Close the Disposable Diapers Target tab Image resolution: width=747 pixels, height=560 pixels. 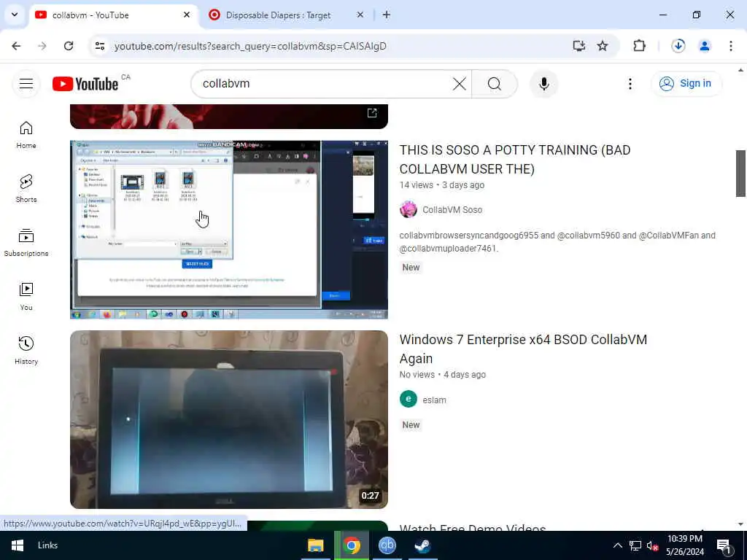point(360,15)
